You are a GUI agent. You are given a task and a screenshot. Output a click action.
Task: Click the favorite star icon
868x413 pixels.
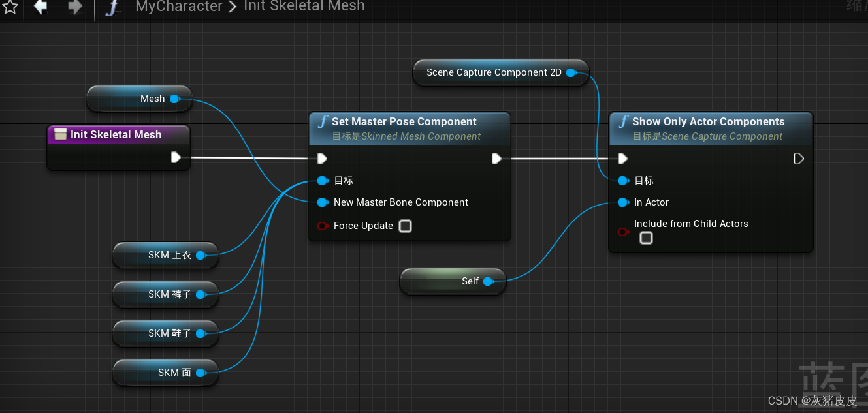[x=9, y=7]
